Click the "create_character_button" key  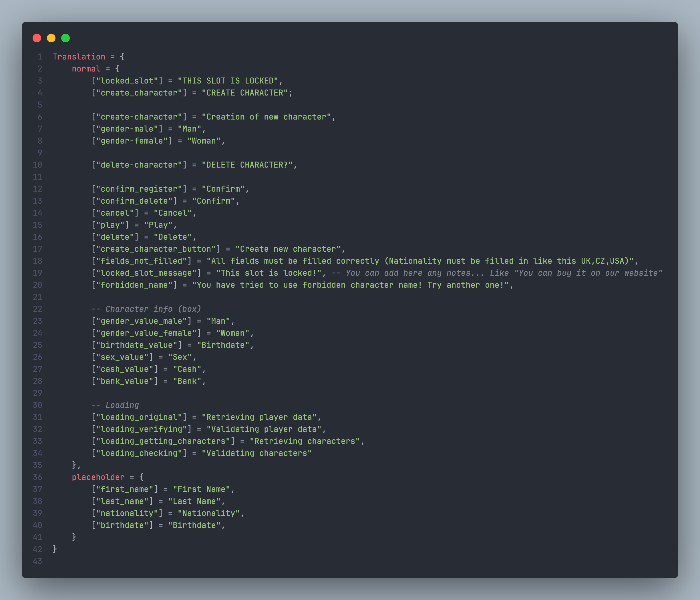[156, 249]
